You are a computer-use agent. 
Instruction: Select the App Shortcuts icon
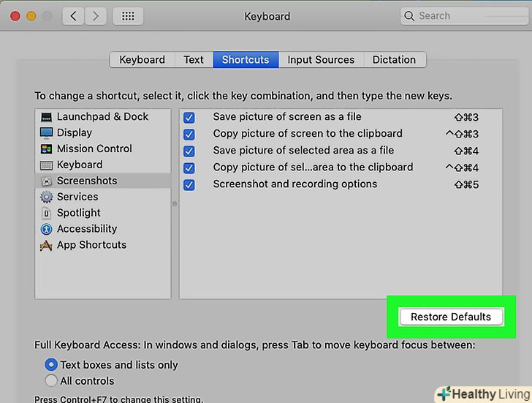click(x=46, y=245)
